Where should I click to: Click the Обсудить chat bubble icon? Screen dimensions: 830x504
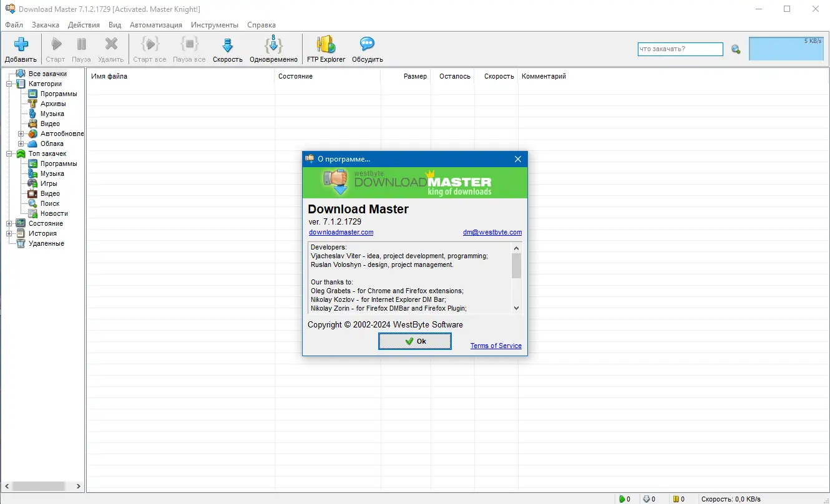(367, 44)
